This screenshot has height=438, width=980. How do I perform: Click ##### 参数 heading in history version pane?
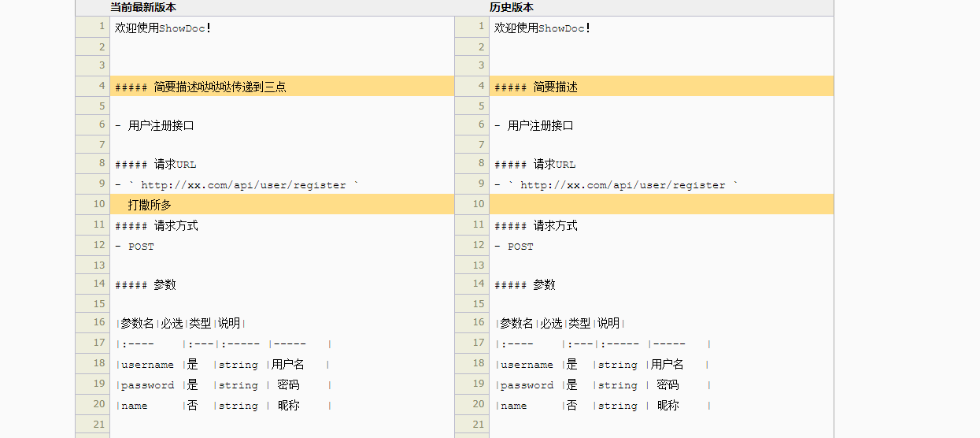click(x=525, y=284)
